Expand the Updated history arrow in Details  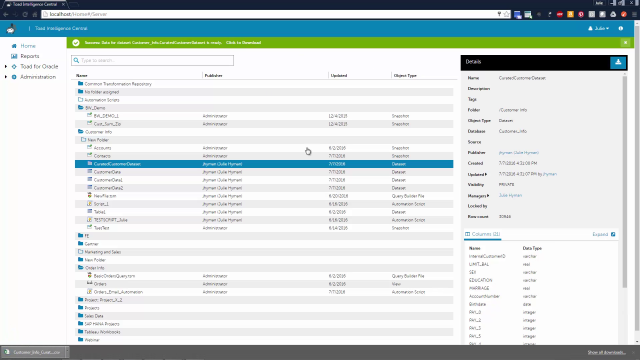(x=486, y=174)
